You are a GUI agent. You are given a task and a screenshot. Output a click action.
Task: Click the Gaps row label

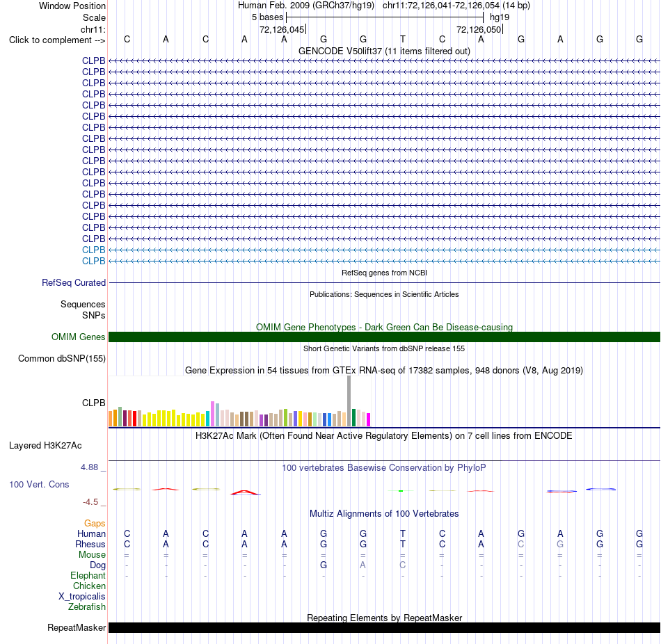[x=95, y=524]
